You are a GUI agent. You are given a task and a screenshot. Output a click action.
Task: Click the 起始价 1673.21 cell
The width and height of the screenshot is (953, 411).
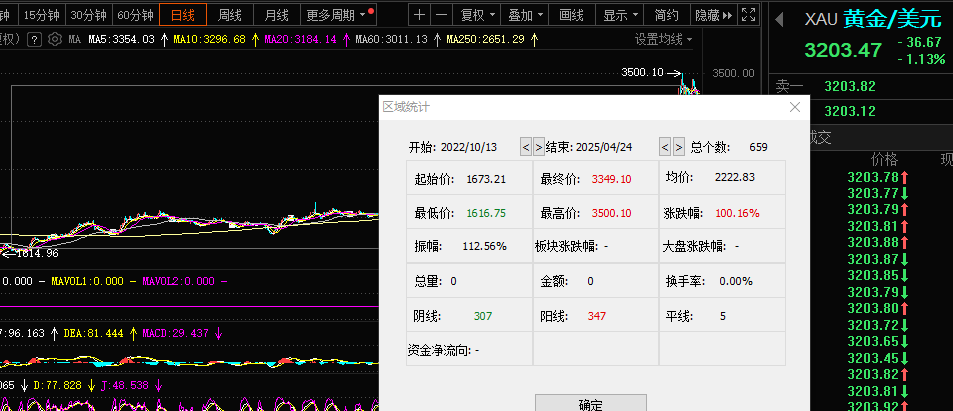pos(469,178)
